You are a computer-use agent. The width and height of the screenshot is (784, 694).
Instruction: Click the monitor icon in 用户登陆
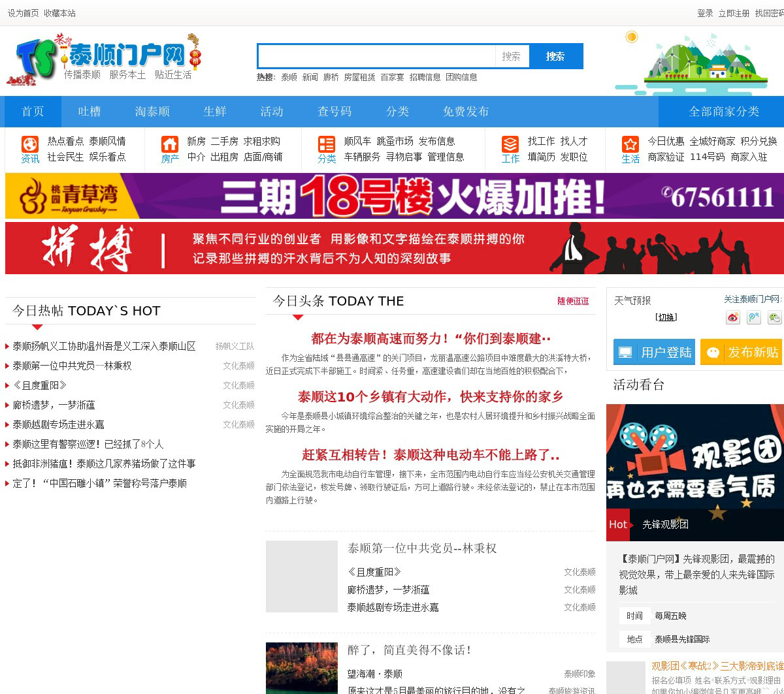tap(626, 353)
